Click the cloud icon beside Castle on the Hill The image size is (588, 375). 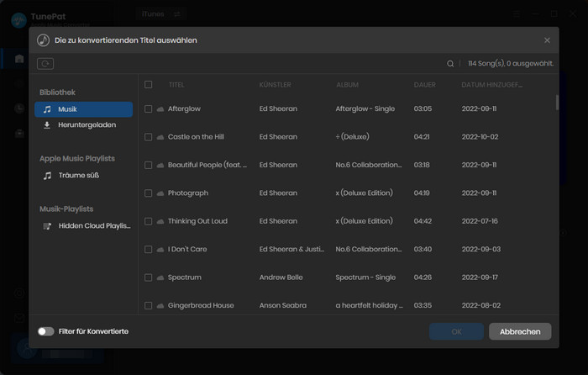click(160, 137)
